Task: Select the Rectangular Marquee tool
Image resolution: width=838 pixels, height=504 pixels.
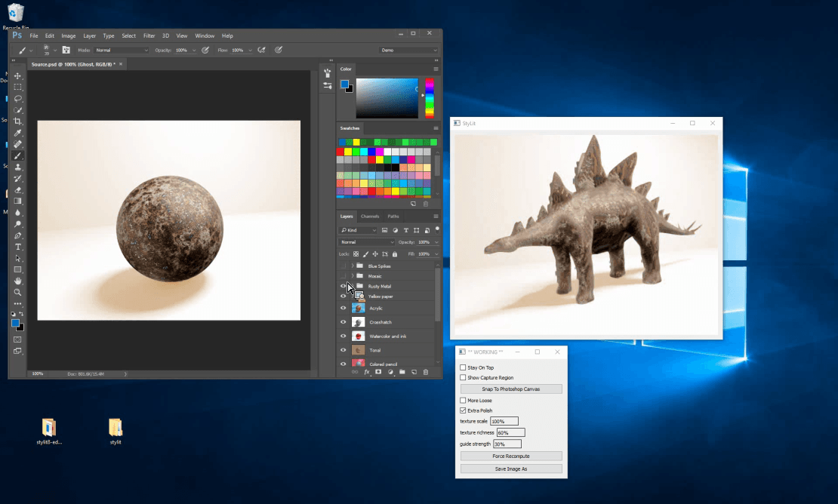Action: tap(17, 87)
